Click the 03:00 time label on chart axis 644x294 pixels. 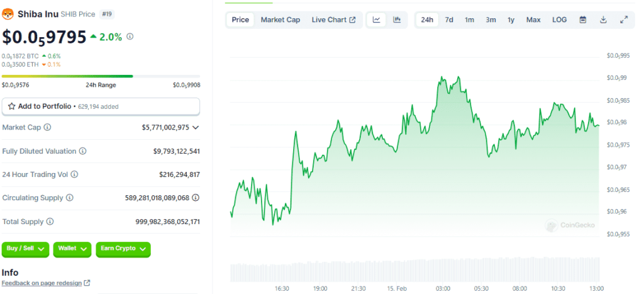[x=443, y=289]
